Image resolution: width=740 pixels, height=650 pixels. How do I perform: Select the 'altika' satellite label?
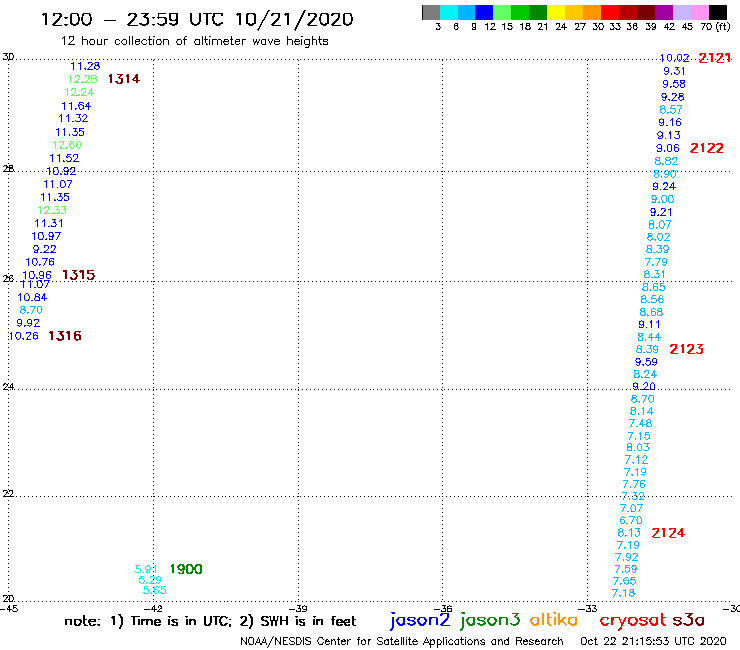pos(554,620)
